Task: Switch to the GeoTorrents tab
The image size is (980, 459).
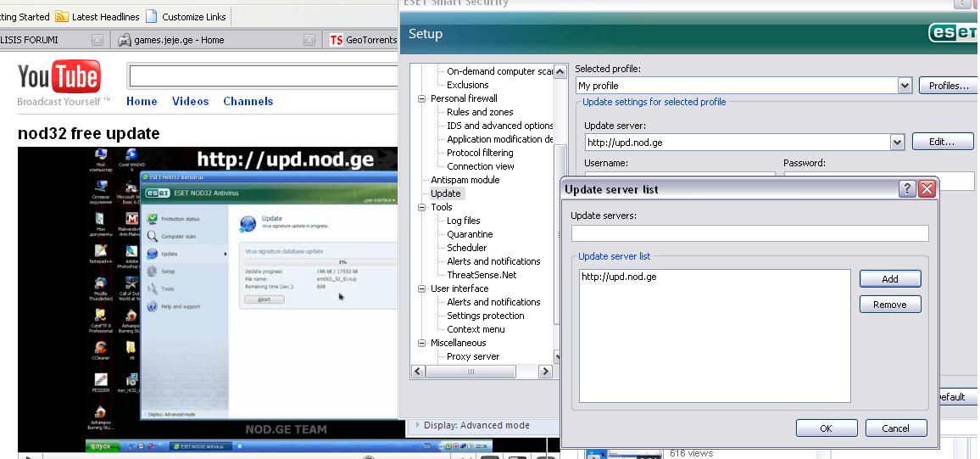Action: (x=362, y=40)
